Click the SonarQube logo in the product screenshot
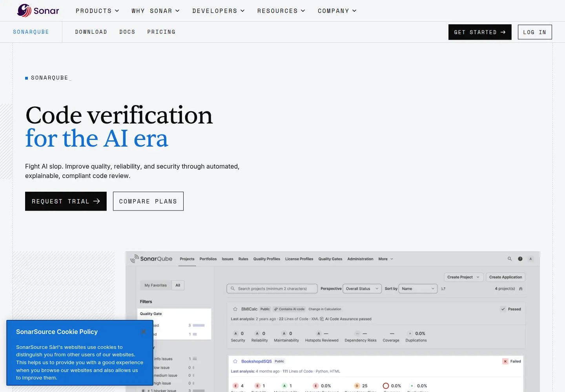 pyautogui.click(x=151, y=259)
